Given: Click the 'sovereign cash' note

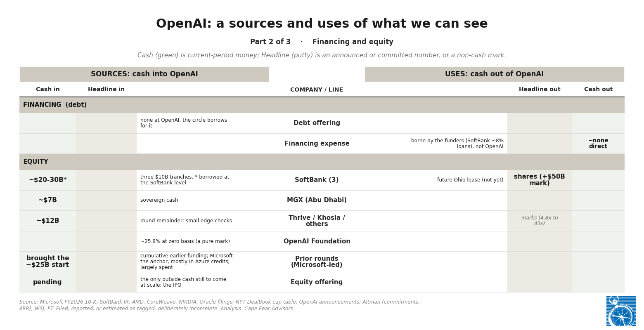Looking at the screenshot, I should 159,200.
